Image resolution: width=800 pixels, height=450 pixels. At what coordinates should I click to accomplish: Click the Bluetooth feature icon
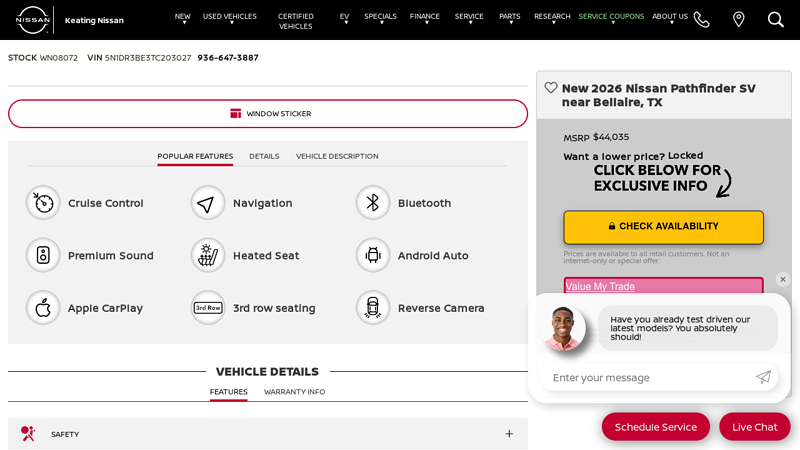pos(373,203)
